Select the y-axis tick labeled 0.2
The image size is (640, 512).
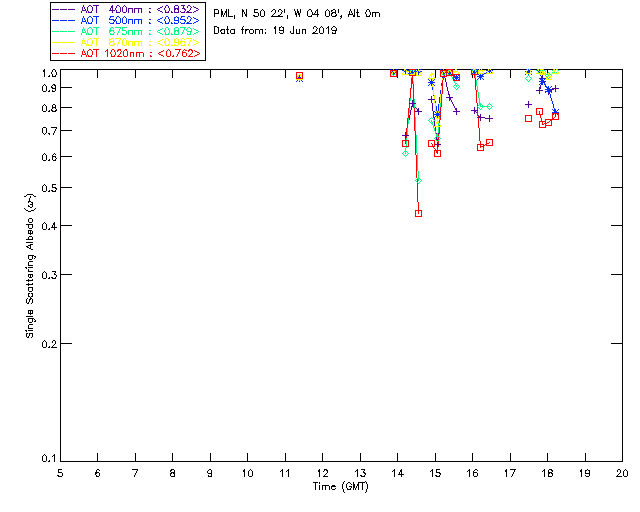46,343
